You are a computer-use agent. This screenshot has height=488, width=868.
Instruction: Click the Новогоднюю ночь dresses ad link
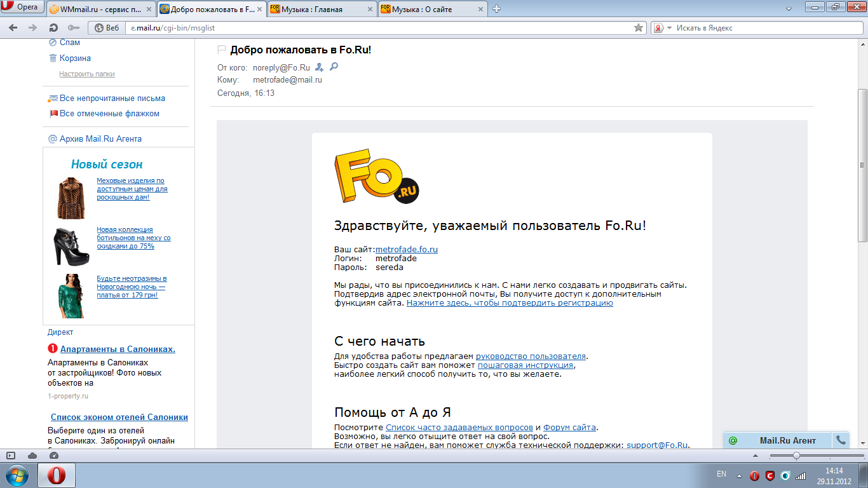[x=132, y=287]
